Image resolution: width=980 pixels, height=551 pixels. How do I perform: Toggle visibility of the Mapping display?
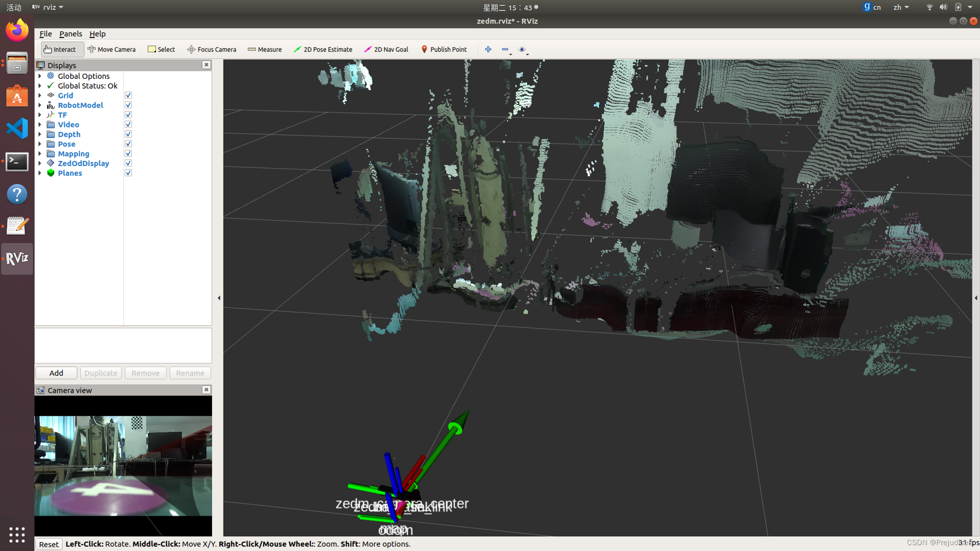tap(128, 153)
